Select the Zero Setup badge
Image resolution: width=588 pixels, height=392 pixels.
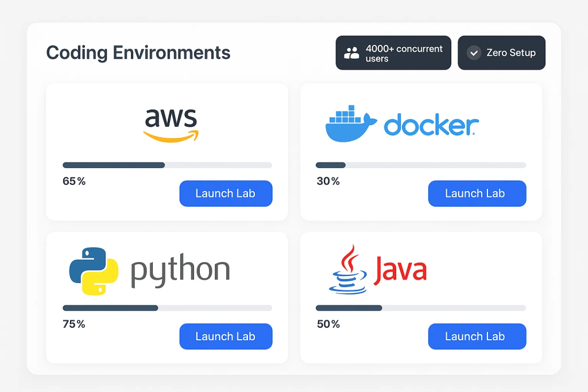pyautogui.click(x=501, y=53)
